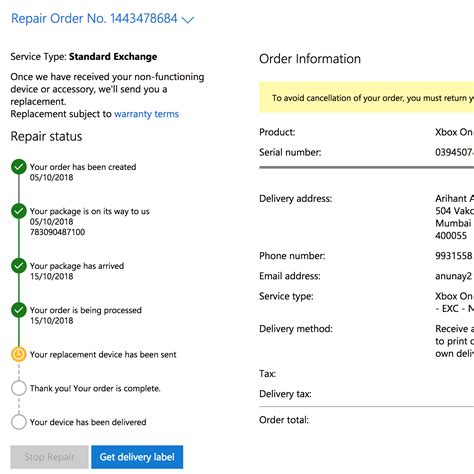Click the yellow clock icon for replacement sent

pos(19,354)
